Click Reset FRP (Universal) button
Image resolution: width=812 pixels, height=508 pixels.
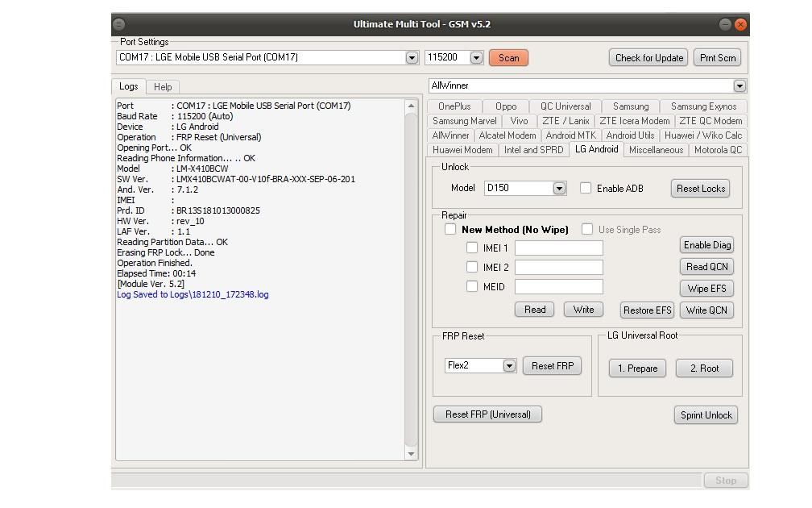[487, 414]
